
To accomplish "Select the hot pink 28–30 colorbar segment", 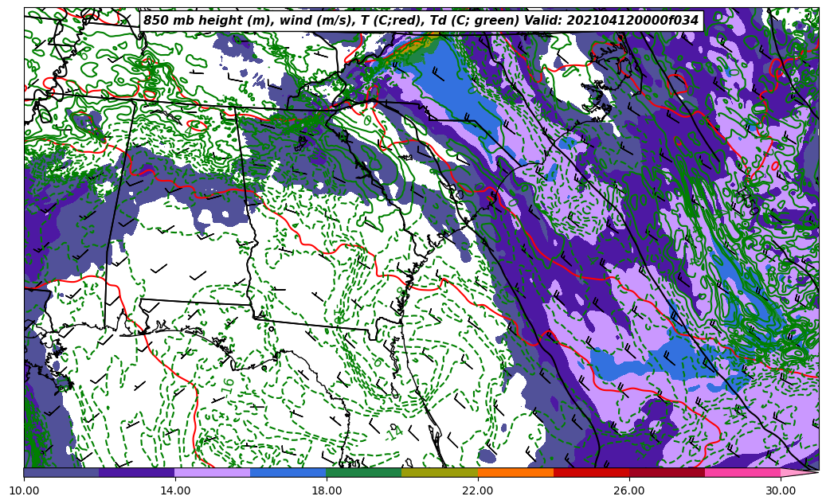I will click(x=742, y=472).
